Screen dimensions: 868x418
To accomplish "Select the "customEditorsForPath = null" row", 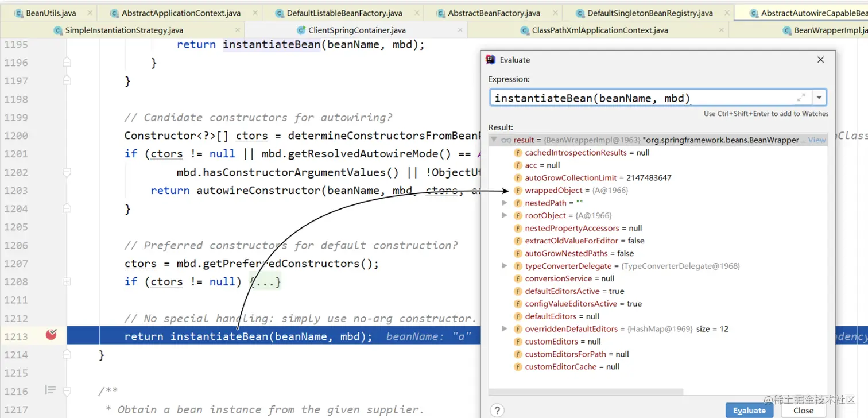I will pos(658,354).
